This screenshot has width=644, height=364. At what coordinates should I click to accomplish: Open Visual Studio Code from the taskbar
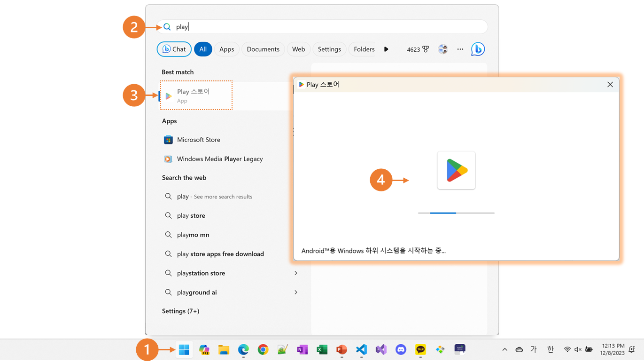pos(361,349)
